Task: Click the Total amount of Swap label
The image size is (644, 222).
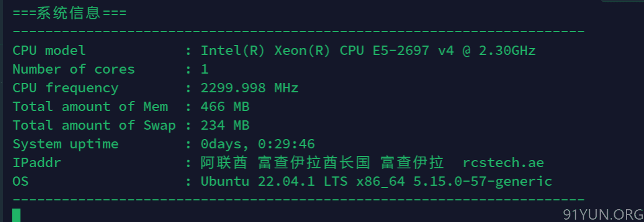Action: 94,126
